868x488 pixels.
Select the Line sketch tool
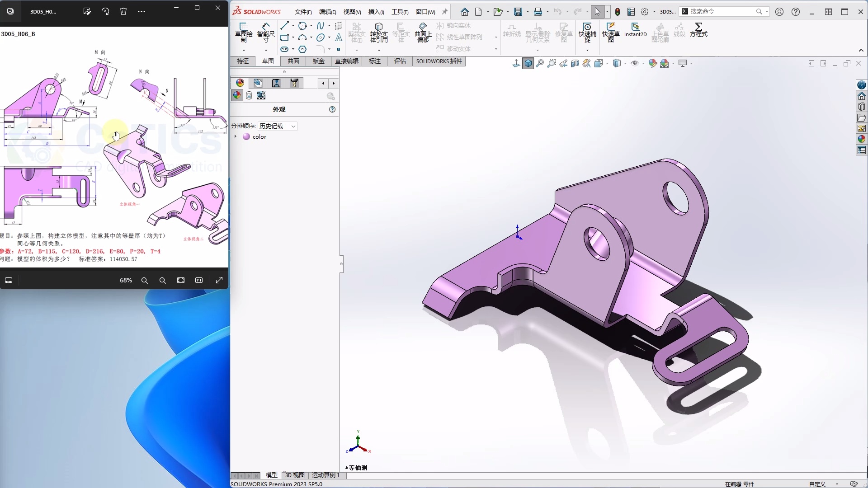[x=285, y=26]
